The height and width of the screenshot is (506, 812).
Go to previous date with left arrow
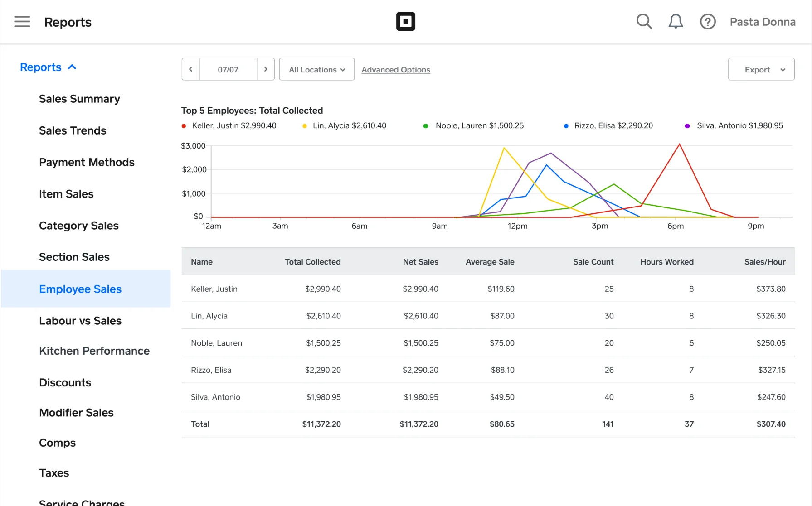[x=191, y=69]
